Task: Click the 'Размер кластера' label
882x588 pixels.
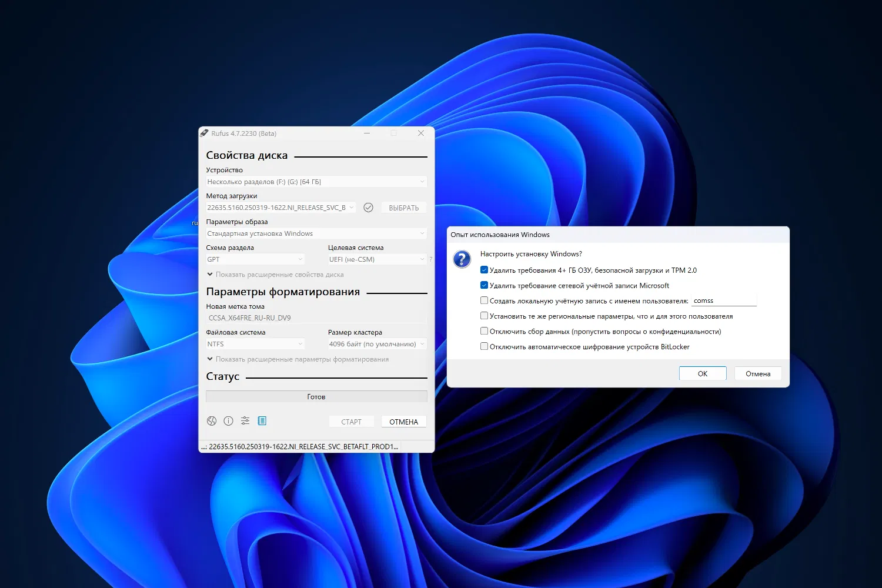Action: (355, 332)
